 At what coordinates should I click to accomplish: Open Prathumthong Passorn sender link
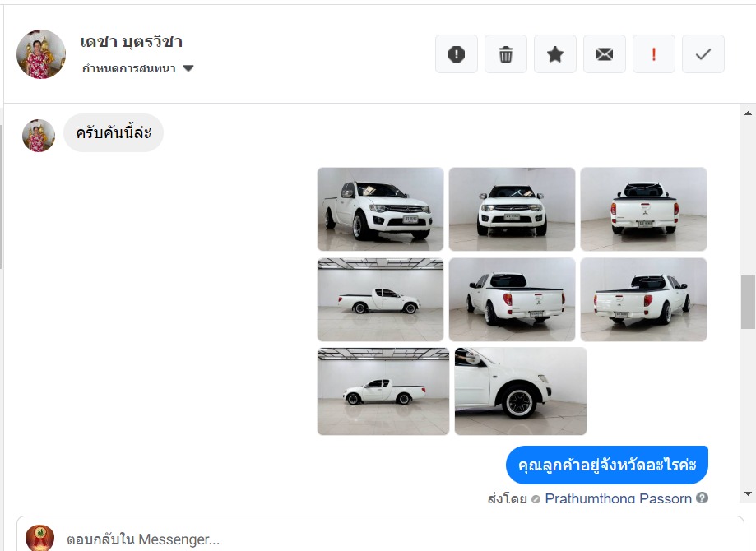click(x=618, y=498)
